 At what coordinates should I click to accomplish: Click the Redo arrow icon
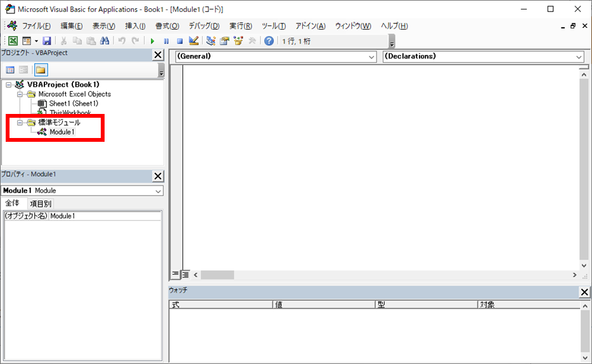pos(135,41)
